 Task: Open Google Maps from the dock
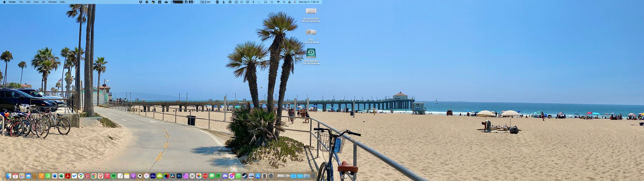pyautogui.click(x=81, y=176)
